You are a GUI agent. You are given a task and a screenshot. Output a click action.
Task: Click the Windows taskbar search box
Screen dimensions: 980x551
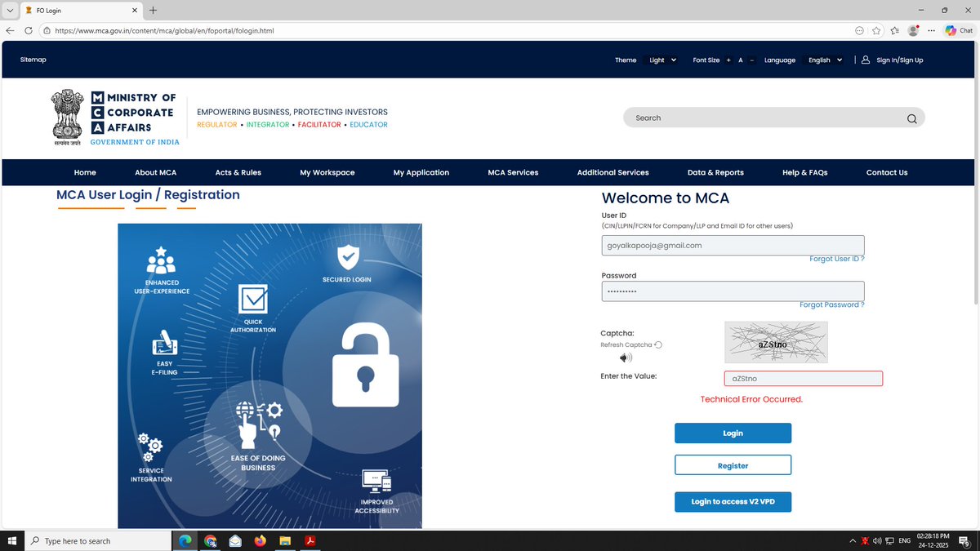(98, 540)
